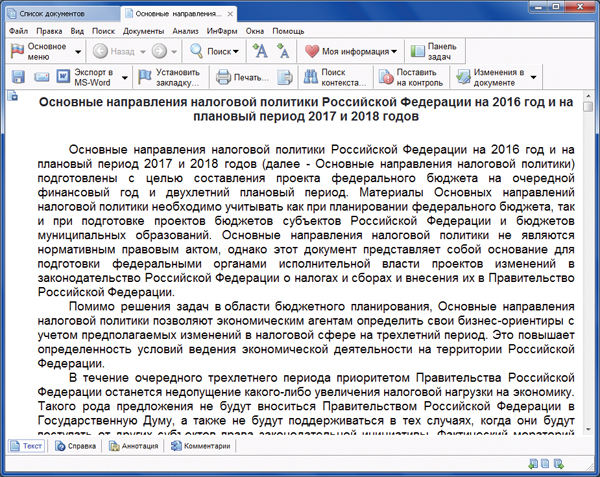Open the Экспорт в MS-Word dropdown arrow

point(125,77)
